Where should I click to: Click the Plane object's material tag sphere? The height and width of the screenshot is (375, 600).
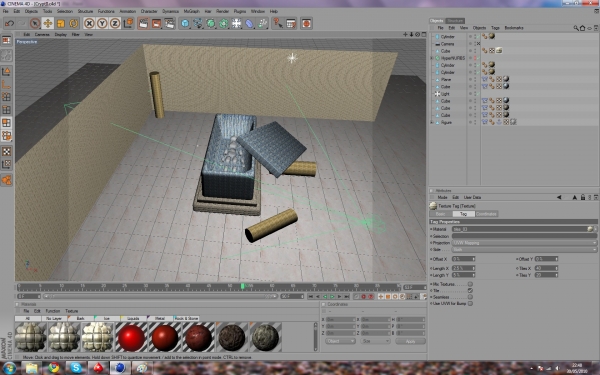506,79
